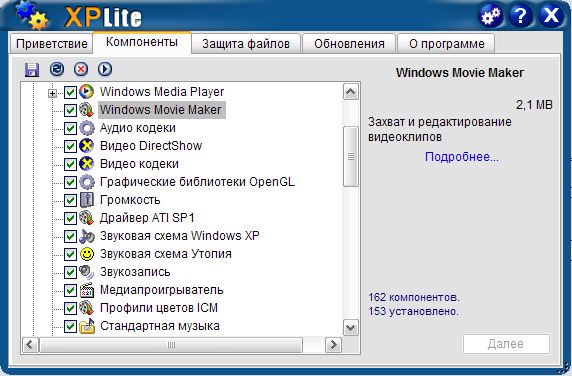The height and width of the screenshot is (376, 572).
Task: Open the Обновления tab
Action: click(x=349, y=44)
